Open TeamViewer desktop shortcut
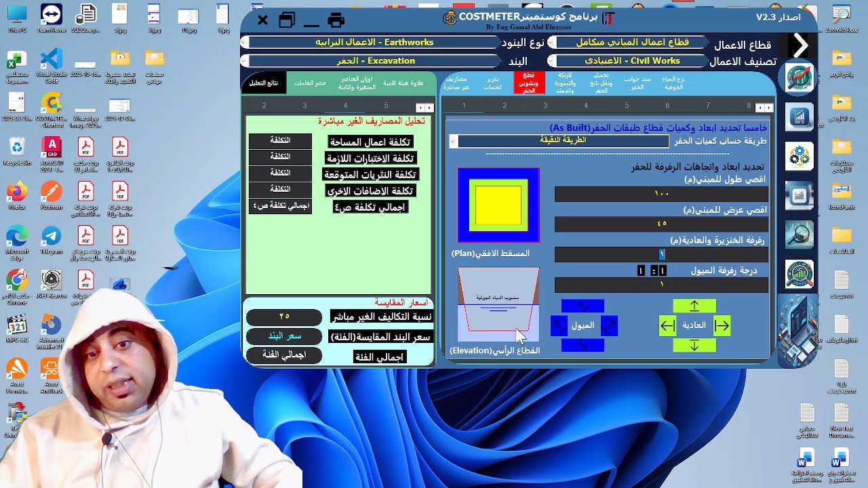868x488 pixels. click(52, 18)
